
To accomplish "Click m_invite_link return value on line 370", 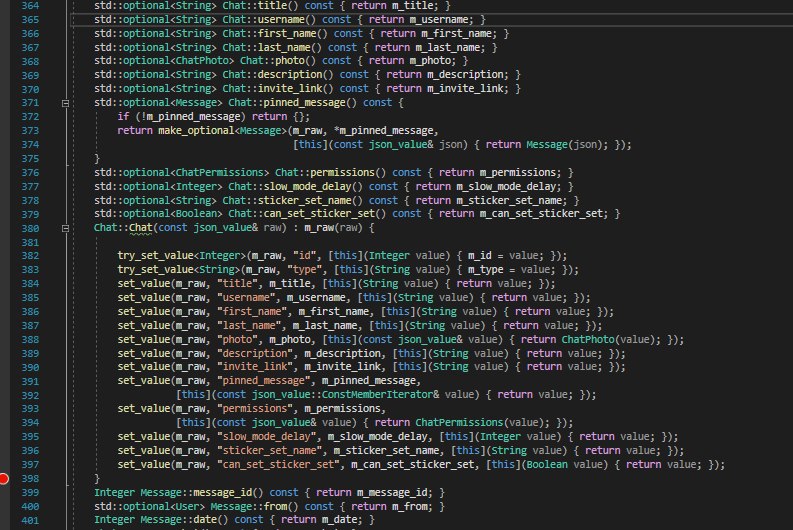I will pyautogui.click(x=465, y=89).
